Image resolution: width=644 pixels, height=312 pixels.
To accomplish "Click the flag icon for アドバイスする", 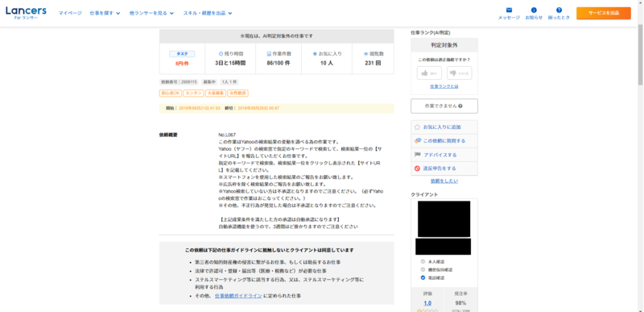I will pyautogui.click(x=417, y=155).
